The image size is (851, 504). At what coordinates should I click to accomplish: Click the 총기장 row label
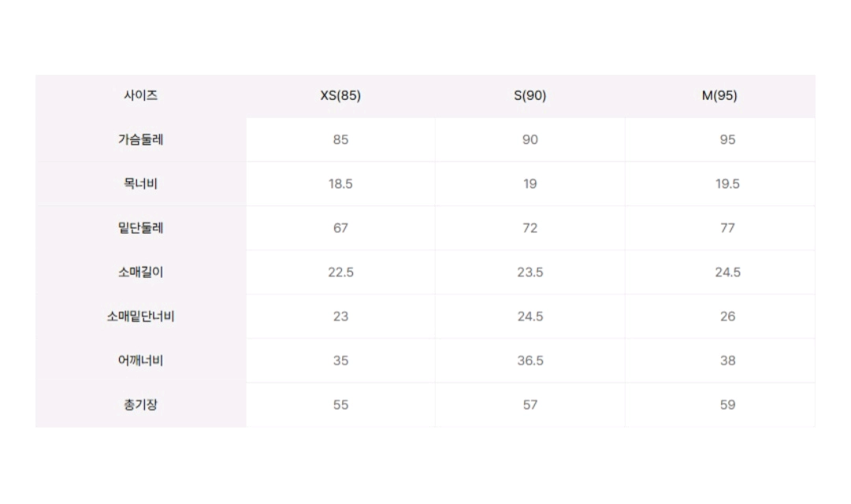[x=140, y=406]
